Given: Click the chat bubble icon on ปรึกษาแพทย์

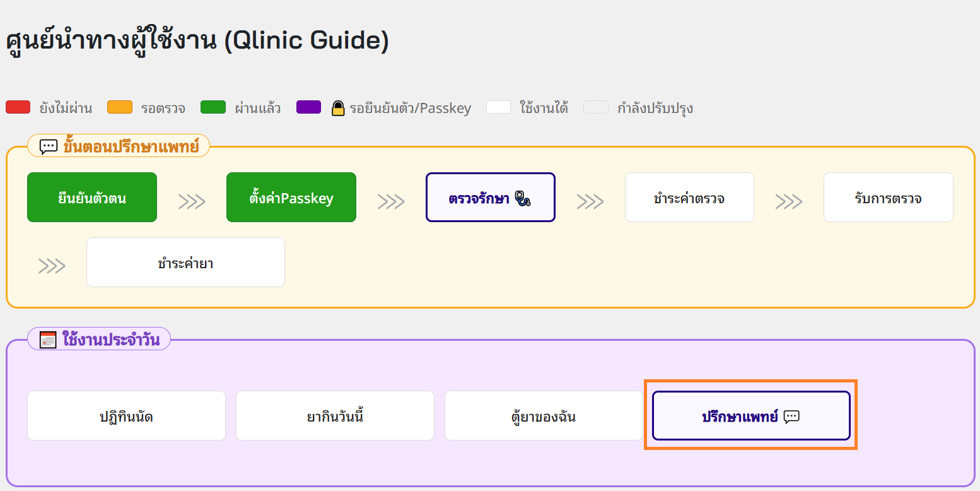Looking at the screenshot, I should (791, 417).
